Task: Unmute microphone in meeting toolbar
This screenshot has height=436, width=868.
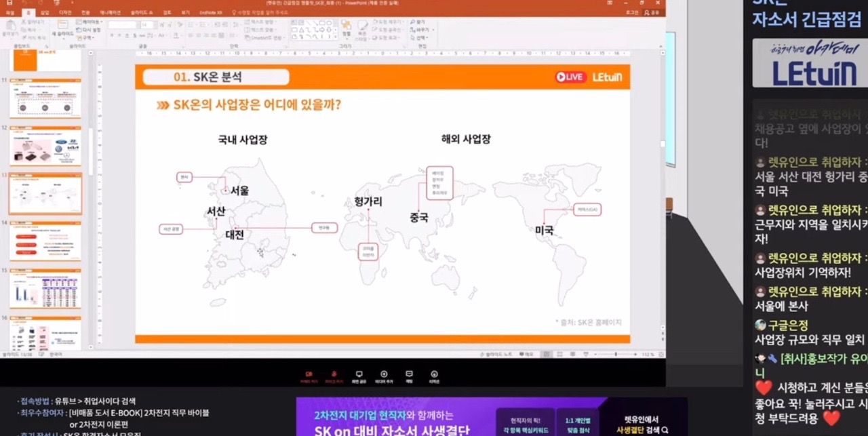Action: pyautogui.click(x=333, y=376)
